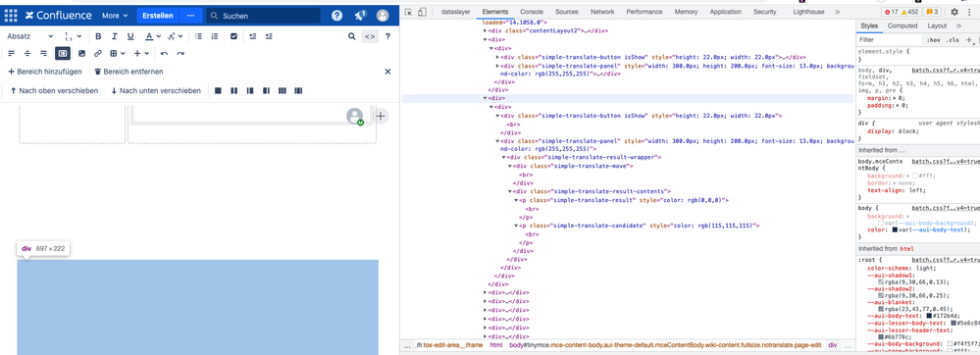Image resolution: width=980 pixels, height=355 pixels.
Task: Open Confluence help menu icon
Action: click(336, 16)
